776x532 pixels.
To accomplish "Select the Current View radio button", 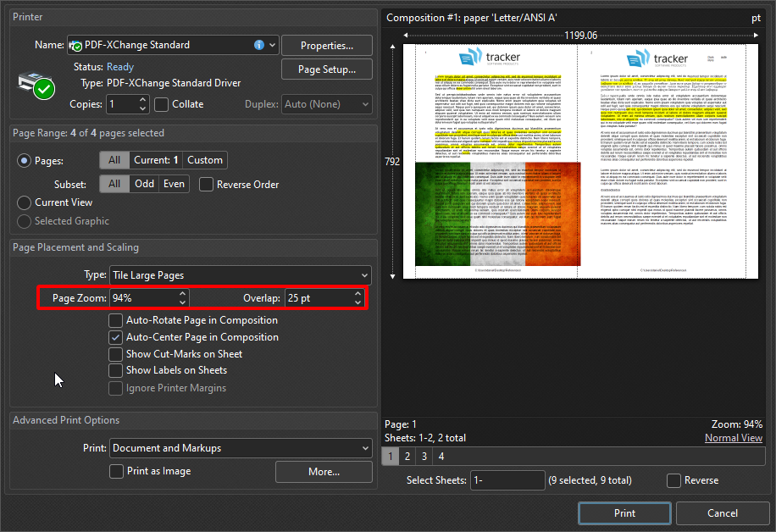I will (25, 202).
